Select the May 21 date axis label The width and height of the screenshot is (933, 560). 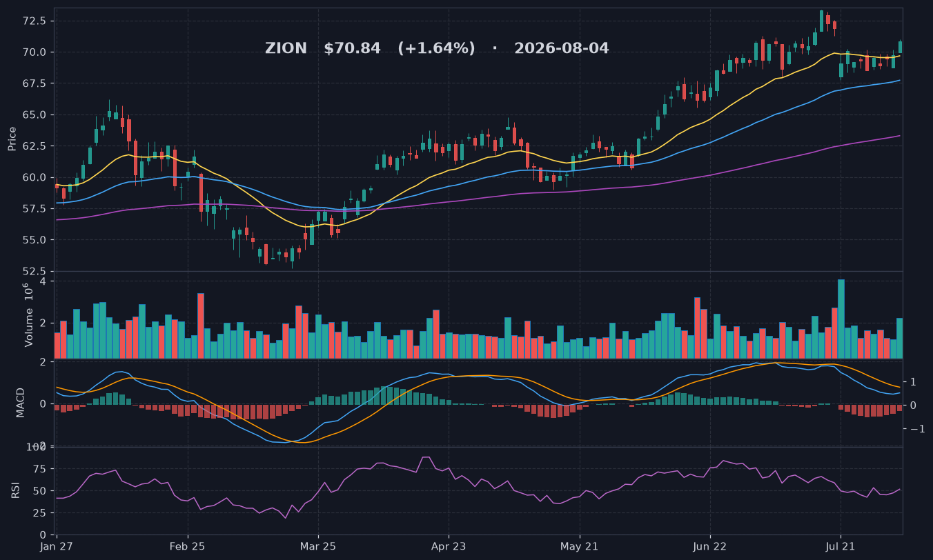[580, 547]
